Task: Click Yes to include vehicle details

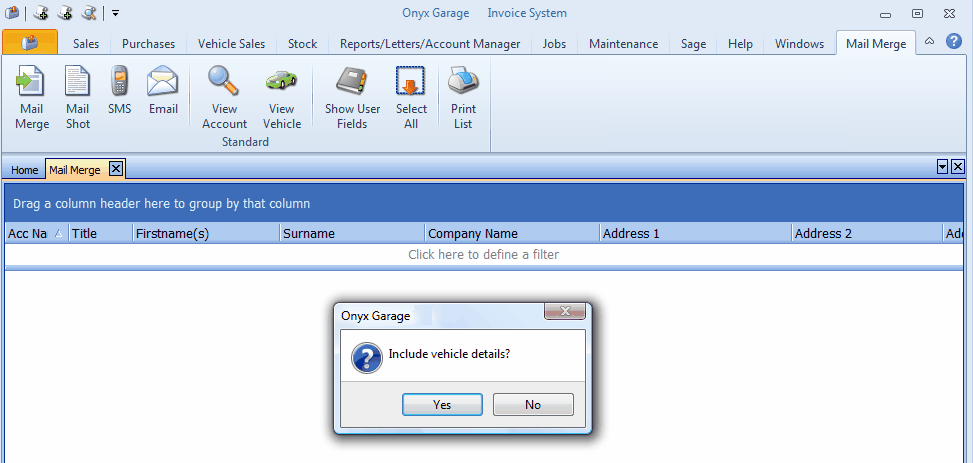Action: coord(442,405)
